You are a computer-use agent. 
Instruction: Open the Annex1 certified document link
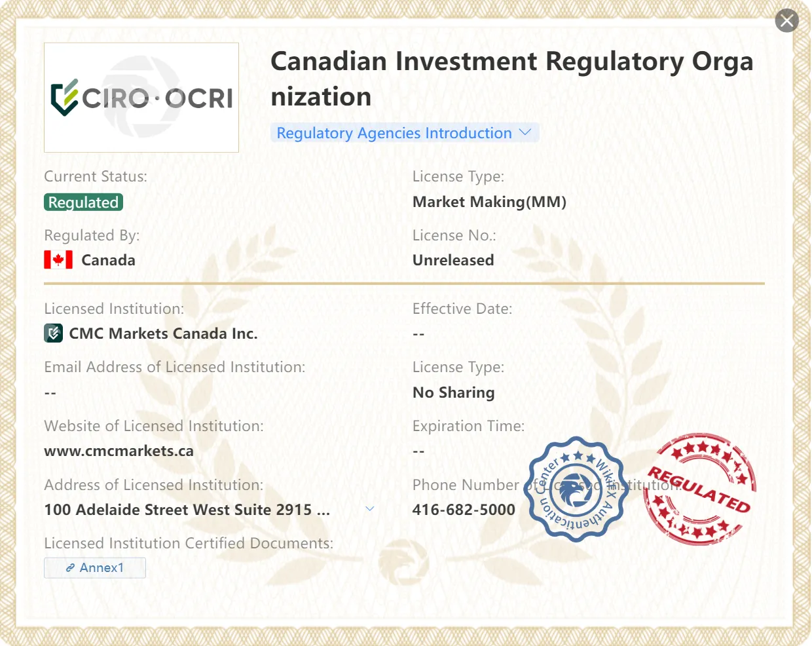tap(95, 567)
